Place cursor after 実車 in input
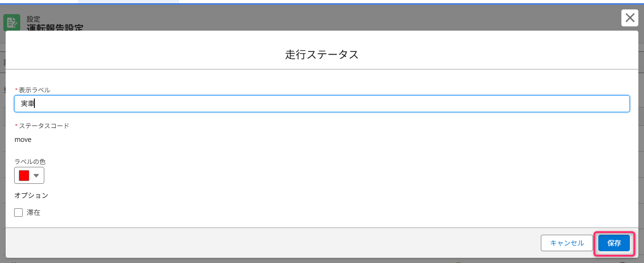This screenshot has height=263, width=644. coord(35,104)
